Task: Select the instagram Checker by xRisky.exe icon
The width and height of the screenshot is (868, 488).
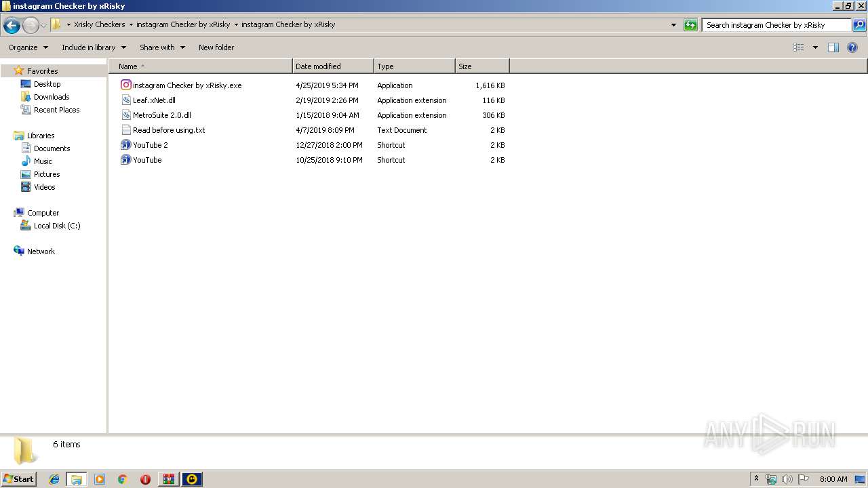Action: tap(125, 85)
